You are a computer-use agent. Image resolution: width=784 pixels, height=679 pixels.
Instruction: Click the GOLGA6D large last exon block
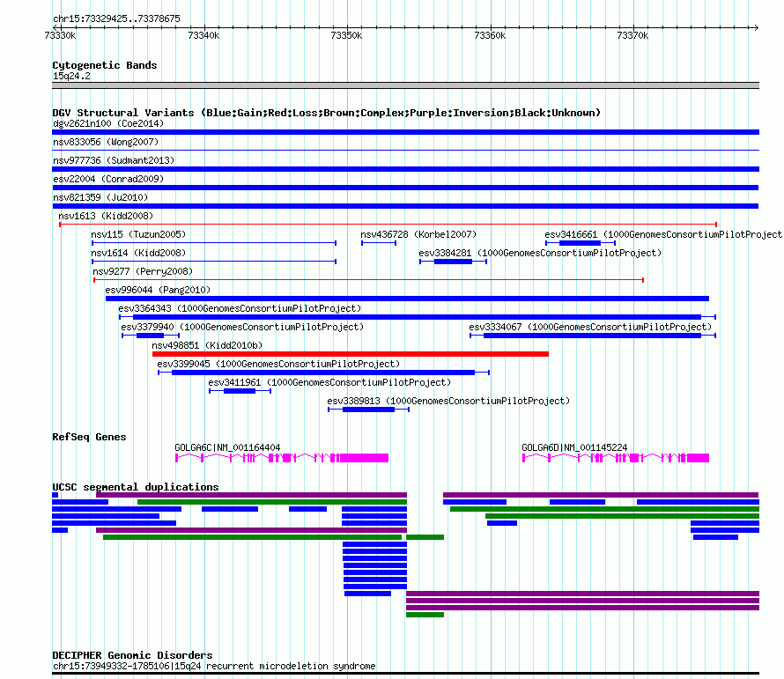tap(698, 458)
